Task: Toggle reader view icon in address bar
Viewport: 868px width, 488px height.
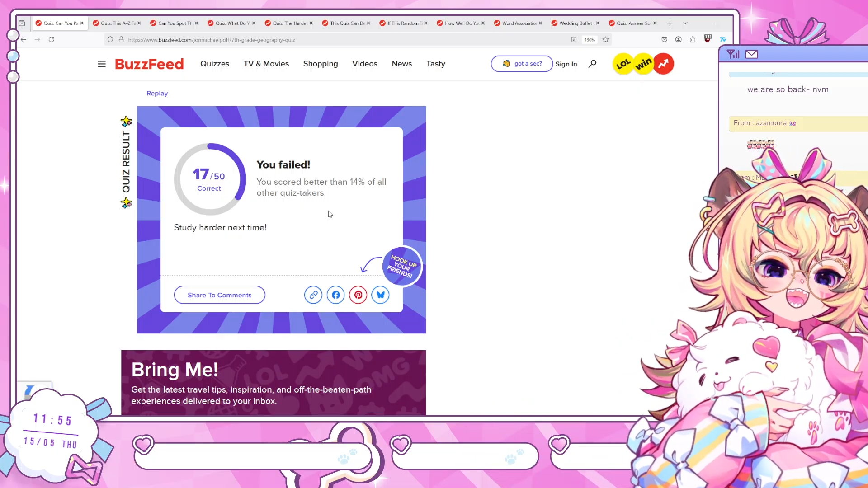Action: (x=574, y=40)
